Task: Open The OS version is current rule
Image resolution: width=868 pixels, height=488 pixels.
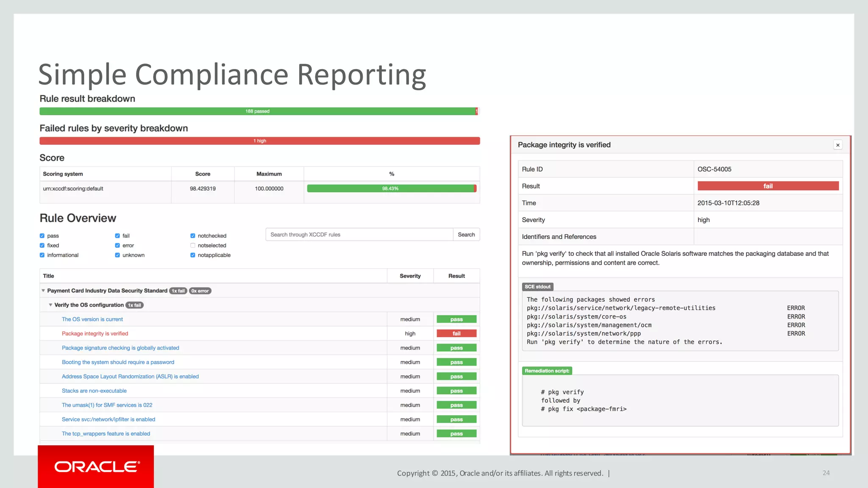Action: (x=92, y=319)
